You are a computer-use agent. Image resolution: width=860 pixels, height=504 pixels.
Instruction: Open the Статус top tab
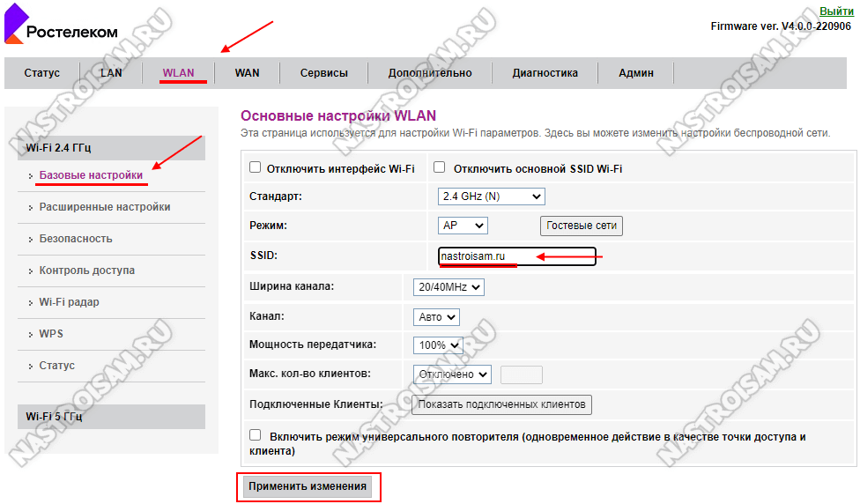[x=41, y=73]
